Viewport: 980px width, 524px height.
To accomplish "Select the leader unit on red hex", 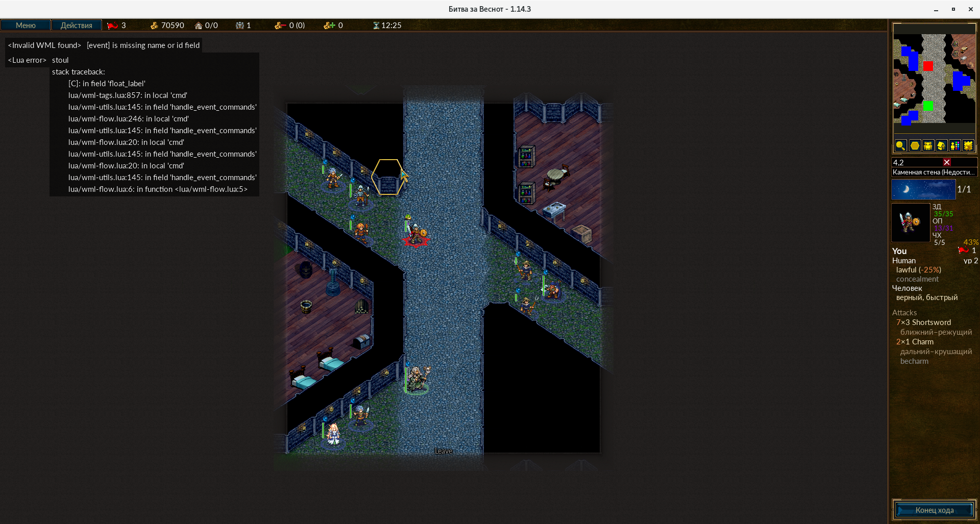I will pos(416,234).
